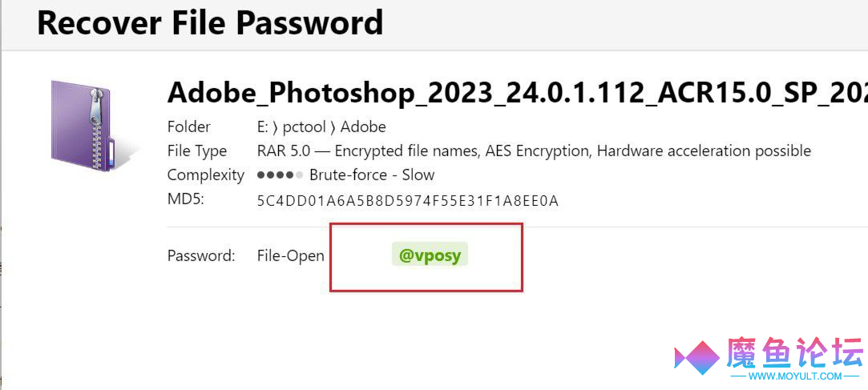The width and height of the screenshot is (868, 390).
Task: Click the 魔鱼论坛 watermark text
Action: pos(795,352)
